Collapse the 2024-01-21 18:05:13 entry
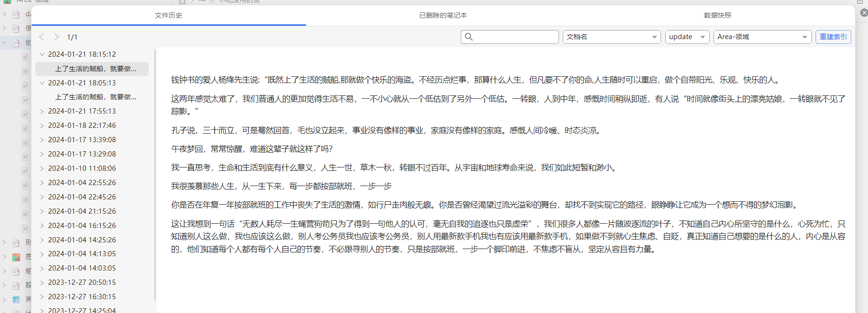This screenshot has width=868, height=313. 42,83
